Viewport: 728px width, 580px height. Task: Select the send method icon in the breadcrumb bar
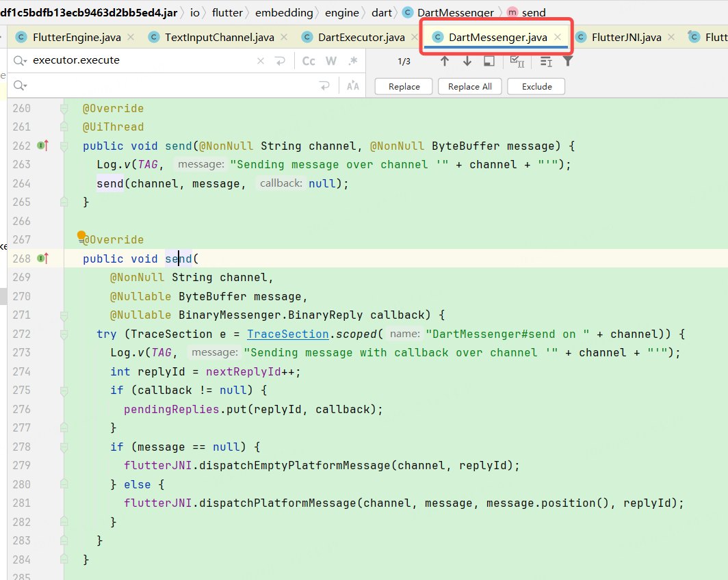(511, 12)
